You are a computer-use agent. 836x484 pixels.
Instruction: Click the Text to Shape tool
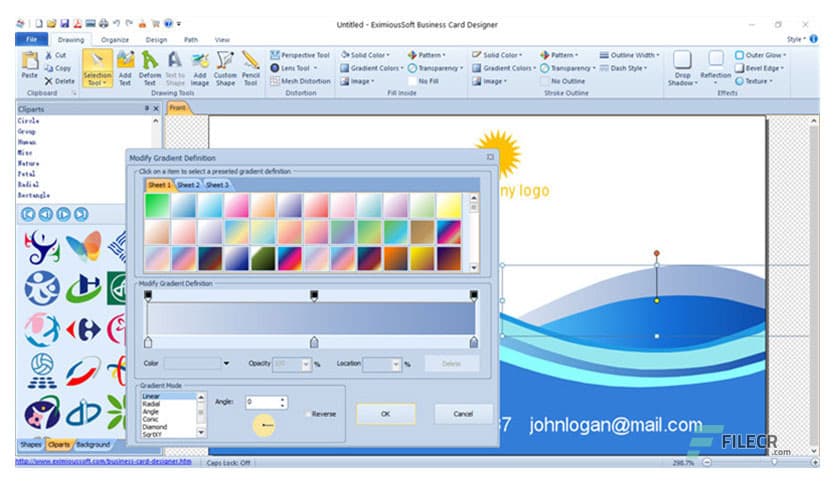tap(175, 68)
